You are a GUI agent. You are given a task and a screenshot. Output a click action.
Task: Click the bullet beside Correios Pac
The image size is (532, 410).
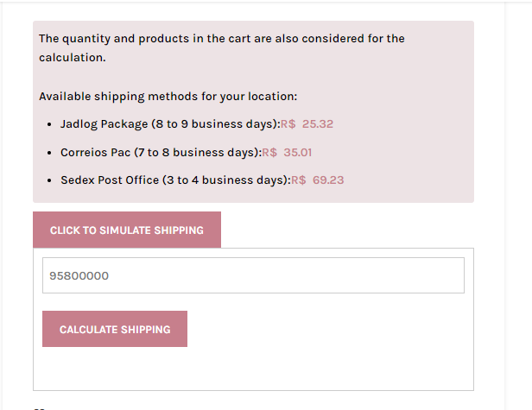point(49,154)
